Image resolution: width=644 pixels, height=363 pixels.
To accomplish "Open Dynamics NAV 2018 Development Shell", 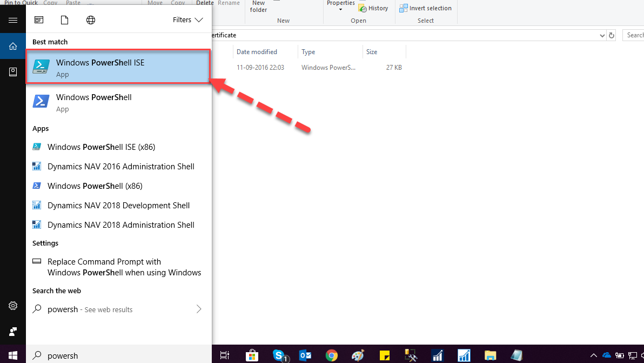I will pos(118,206).
